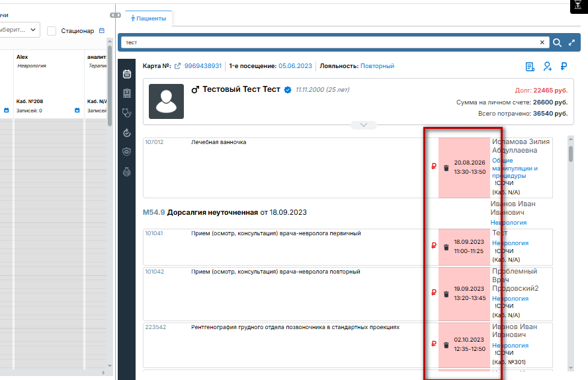Click the search input containing тест

pyautogui.click(x=330, y=42)
